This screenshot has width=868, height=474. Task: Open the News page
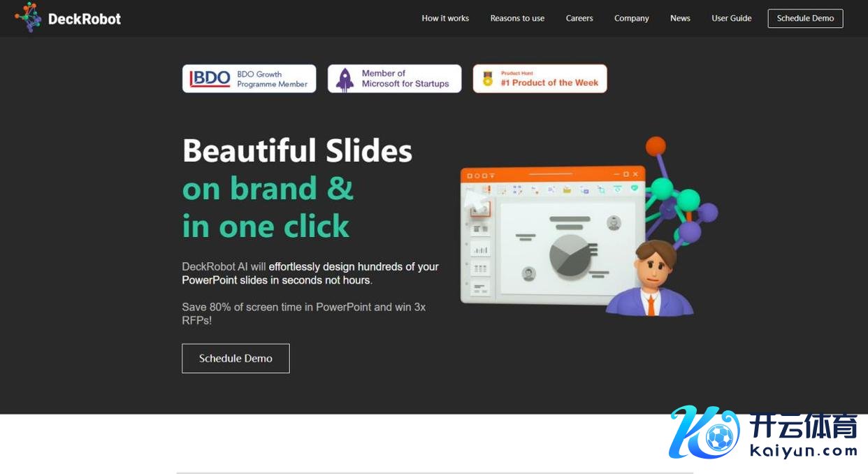(680, 18)
